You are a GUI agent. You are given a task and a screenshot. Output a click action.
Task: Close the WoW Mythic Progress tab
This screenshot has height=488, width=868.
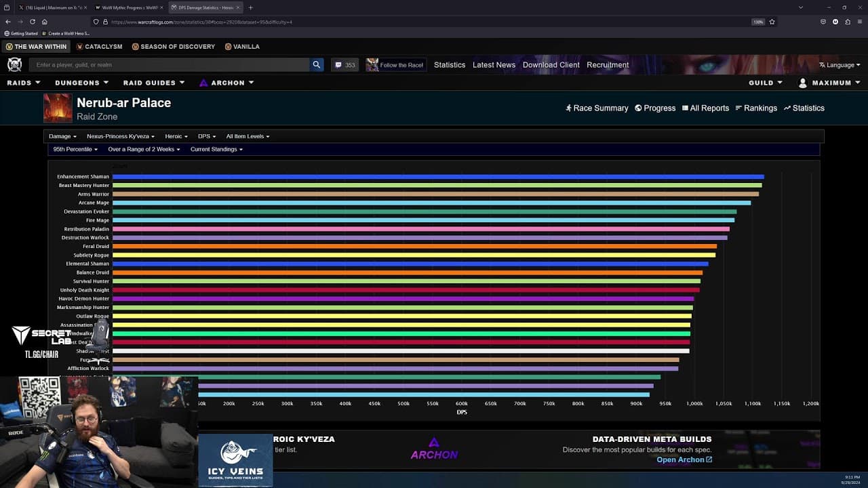(161, 7)
